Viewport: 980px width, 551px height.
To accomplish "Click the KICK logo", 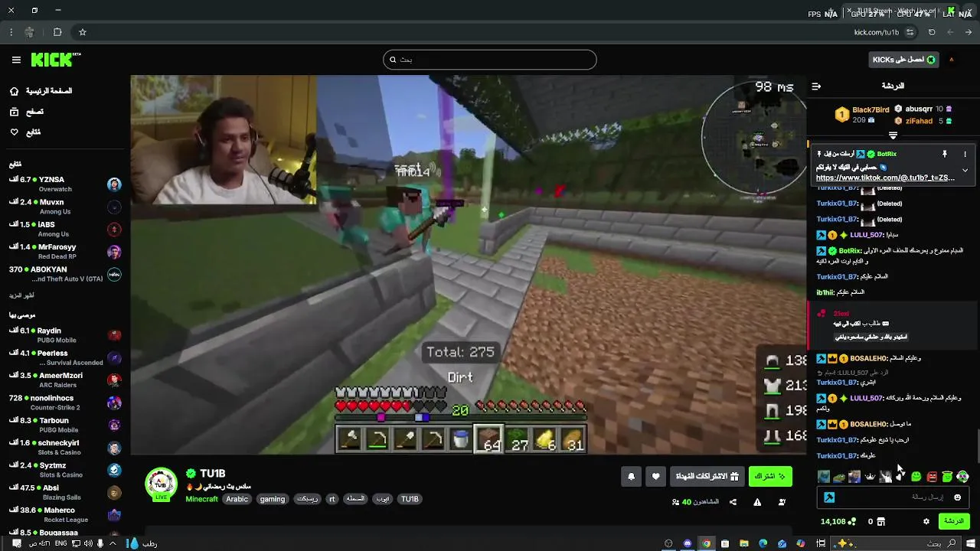I will tap(55, 60).
